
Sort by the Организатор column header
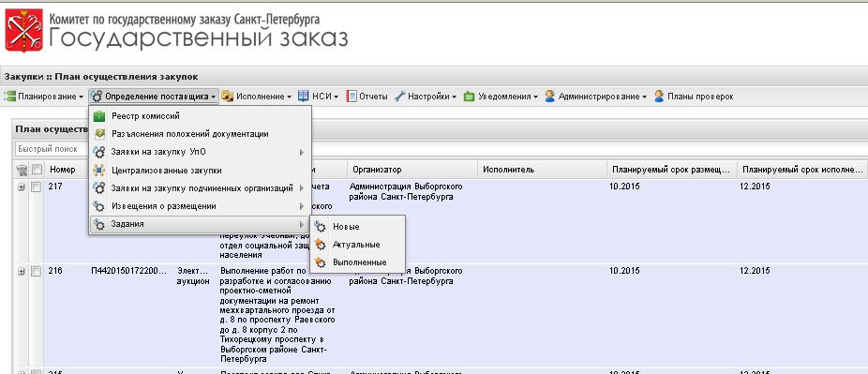click(x=412, y=170)
